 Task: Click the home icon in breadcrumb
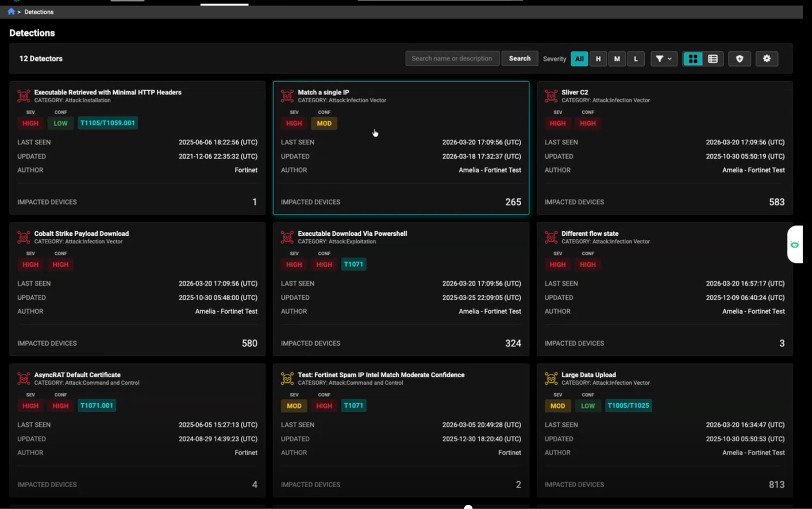pos(11,12)
